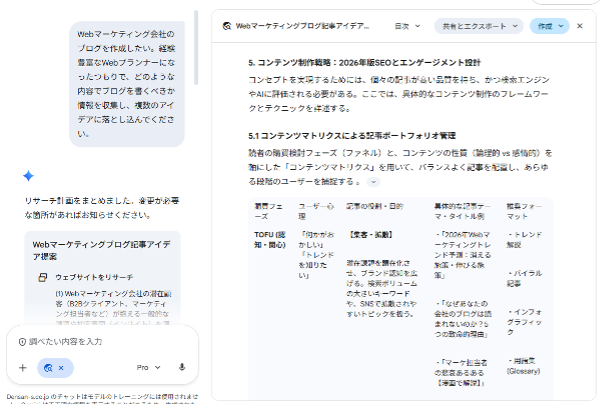This screenshot has height=404, width=604.
Task: Open the 作成 create dropdown
Action: [x=549, y=26]
